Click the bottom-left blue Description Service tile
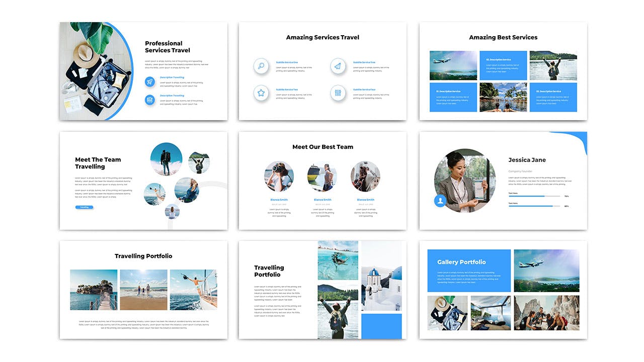This screenshot has width=644, height=362. tap(453, 97)
